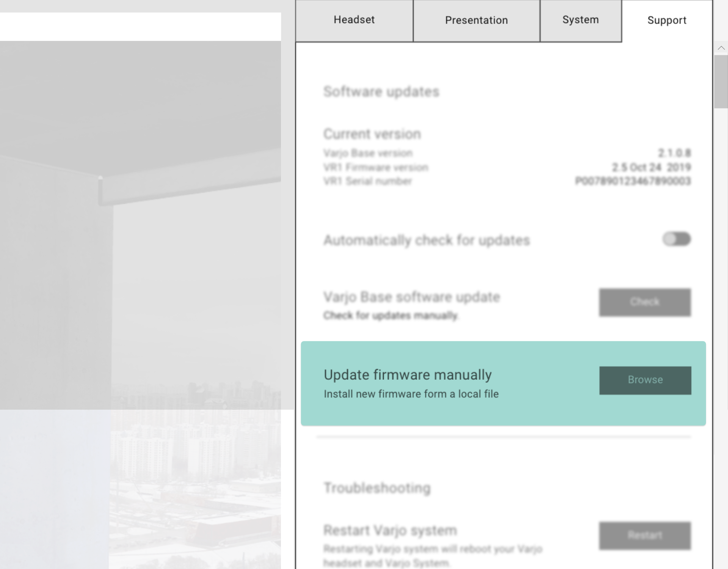Image resolution: width=728 pixels, height=569 pixels.
Task: Open the Support tab
Action: tap(667, 20)
